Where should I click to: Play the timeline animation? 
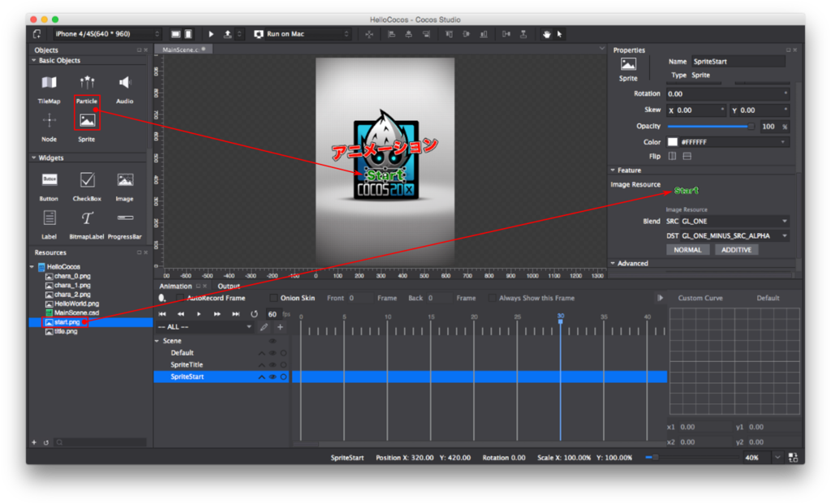tap(199, 314)
